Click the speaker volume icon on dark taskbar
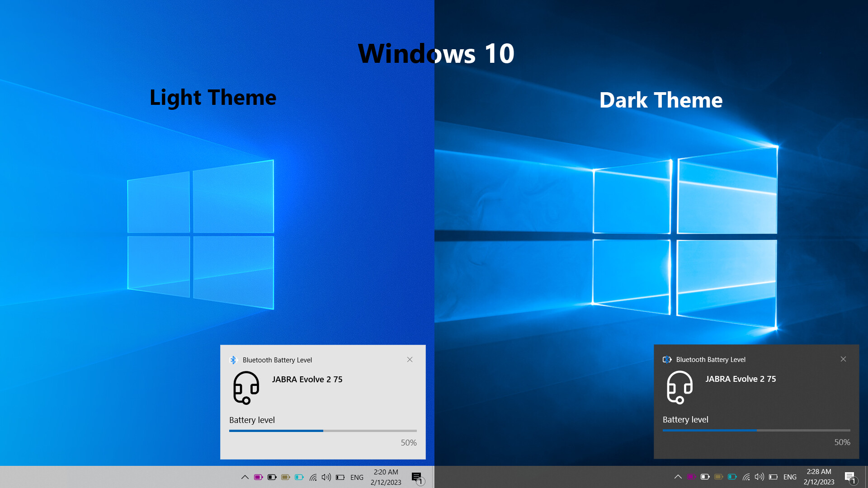This screenshot has height=488, width=868. click(x=759, y=477)
